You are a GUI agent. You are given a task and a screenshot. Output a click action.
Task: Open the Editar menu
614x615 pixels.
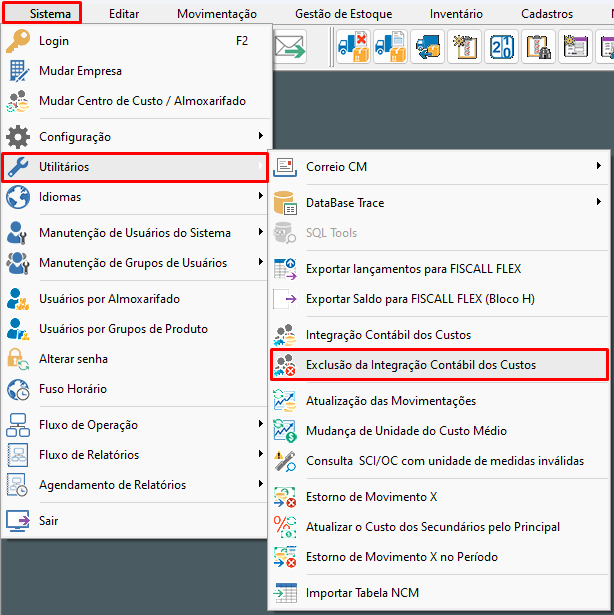click(x=124, y=14)
